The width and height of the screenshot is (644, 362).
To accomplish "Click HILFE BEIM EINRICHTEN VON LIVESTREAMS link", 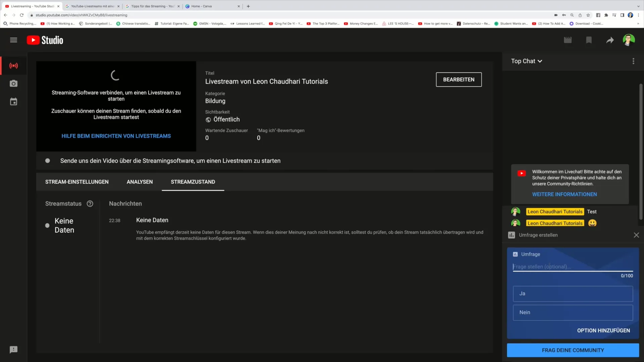I will 116,136.
